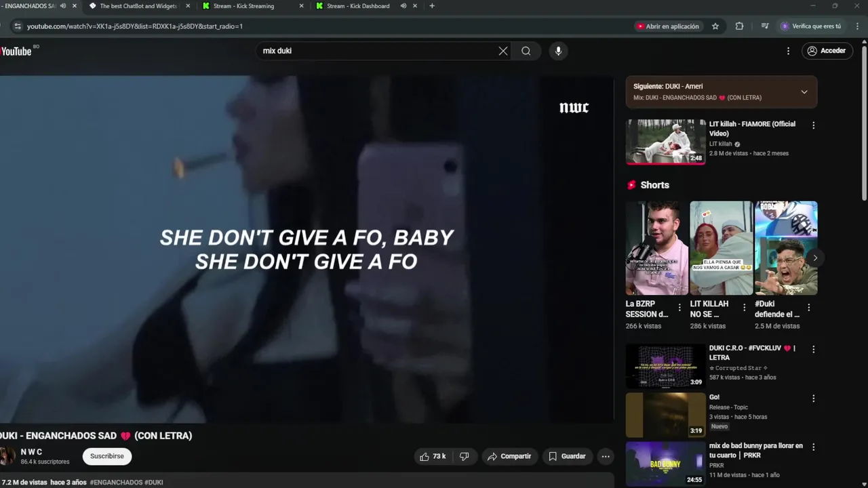Expand the Mix playlist panel
Viewport: 868px width, 488px height.
point(804,92)
